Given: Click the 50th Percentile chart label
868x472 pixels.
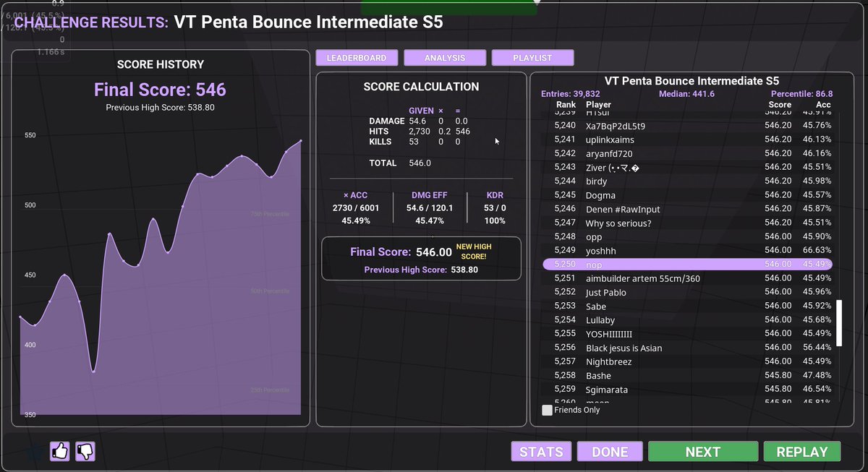Looking at the screenshot, I should coord(270,291).
